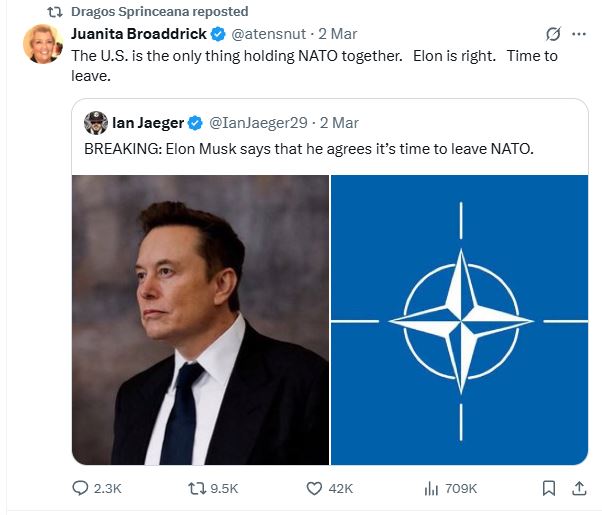Click Ian Jaeger's verified checkmark badge
The width and height of the screenshot is (602, 515).
pos(195,123)
